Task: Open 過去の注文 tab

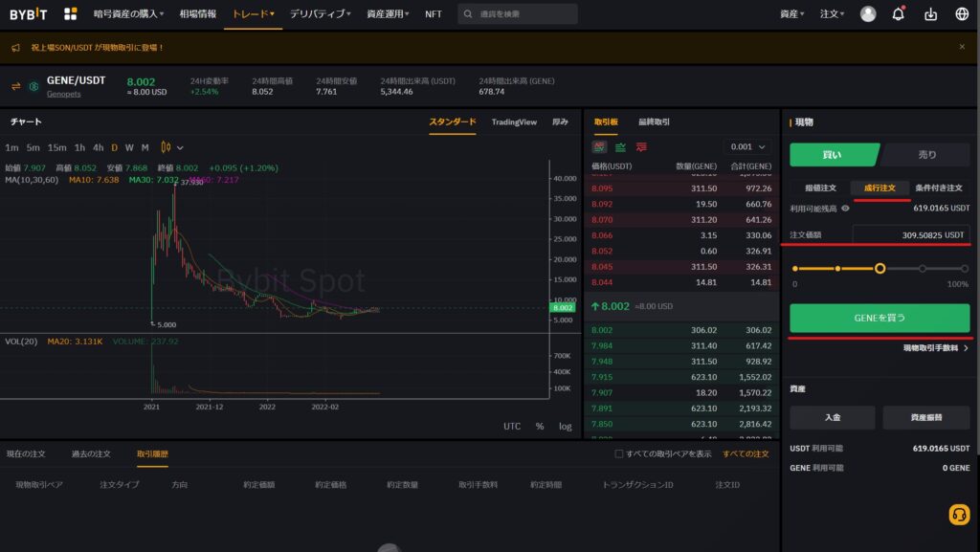Action: coord(91,454)
